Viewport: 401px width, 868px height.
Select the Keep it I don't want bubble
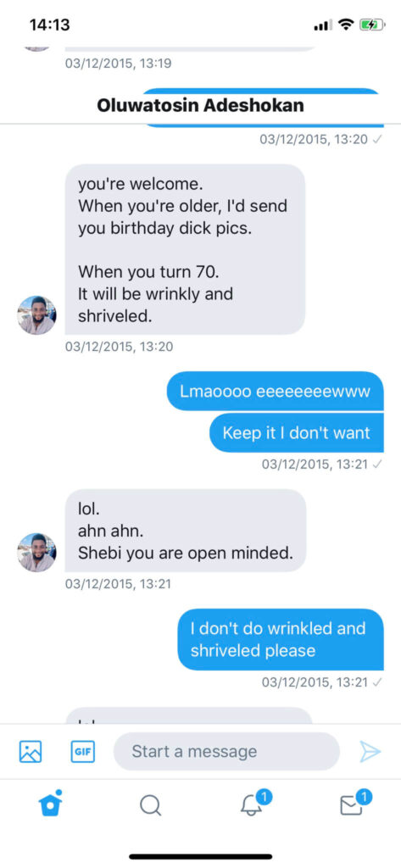tap(297, 432)
